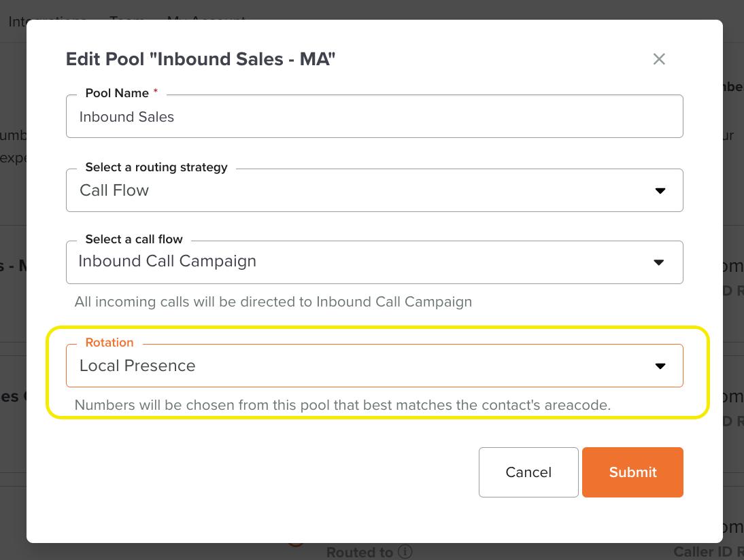Click the dialog title Edit Pool
This screenshot has height=560, width=744.
point(201,59)
